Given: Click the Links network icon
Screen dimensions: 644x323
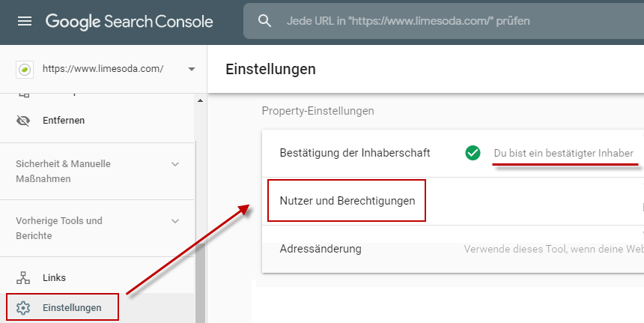Looking at the screenshot, I should tap(23, 278).
